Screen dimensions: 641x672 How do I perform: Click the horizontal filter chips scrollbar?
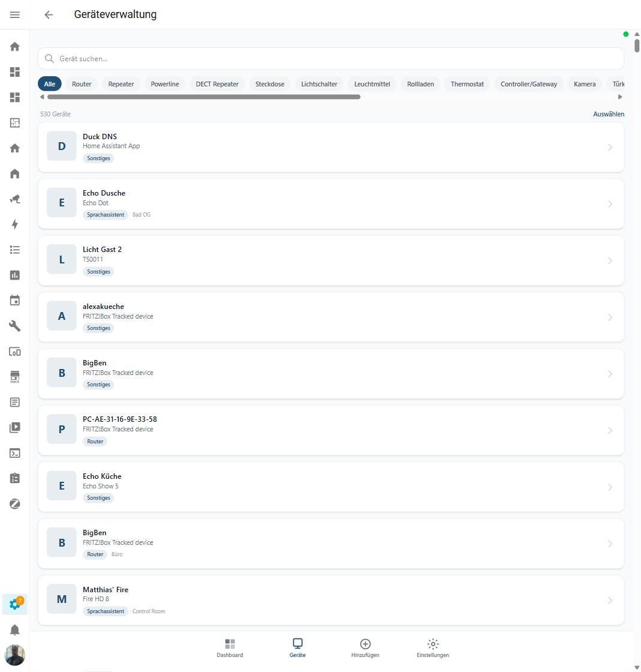(204, 97)
